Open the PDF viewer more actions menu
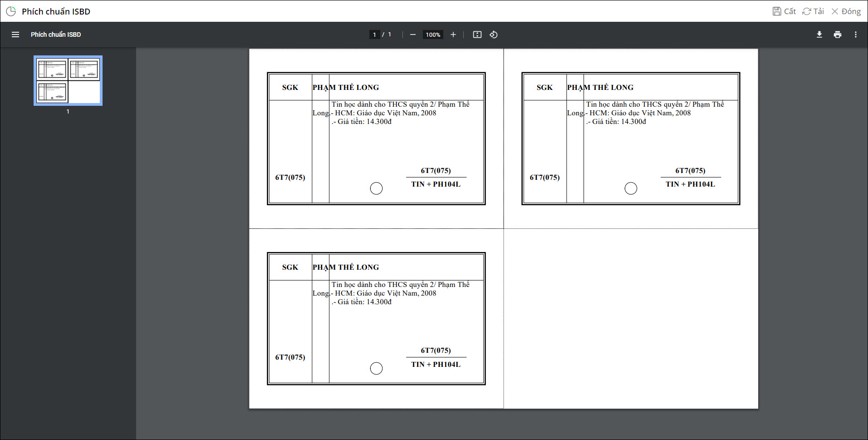Viewport: 868px width, 440px height. pyautogui.click(x=856, y=35)
